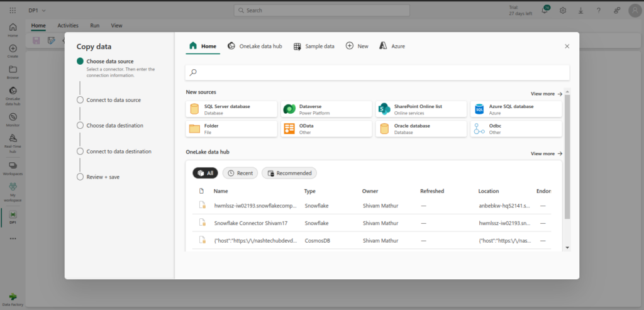This screenshot has height=310, width=644.
Task: Select the 'Choose data destination' step
Action: (114, 125)
